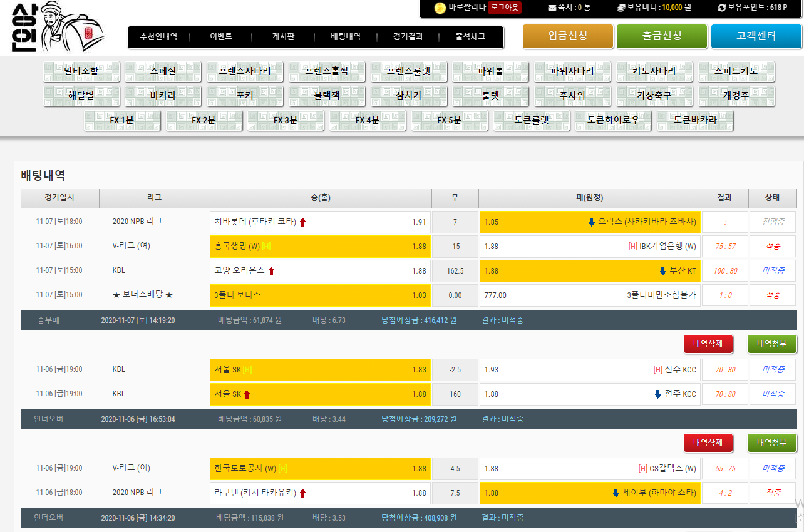Open 고객센터 customer center

point(756,36)
